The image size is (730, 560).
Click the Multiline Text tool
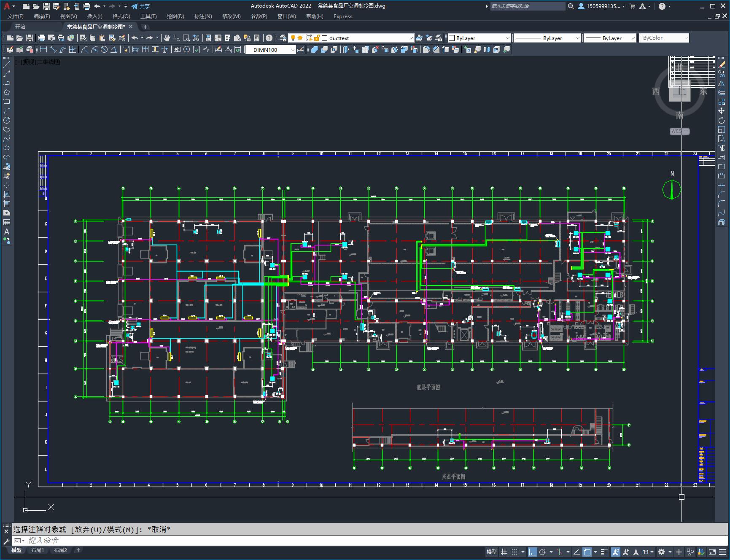point(7,232)
